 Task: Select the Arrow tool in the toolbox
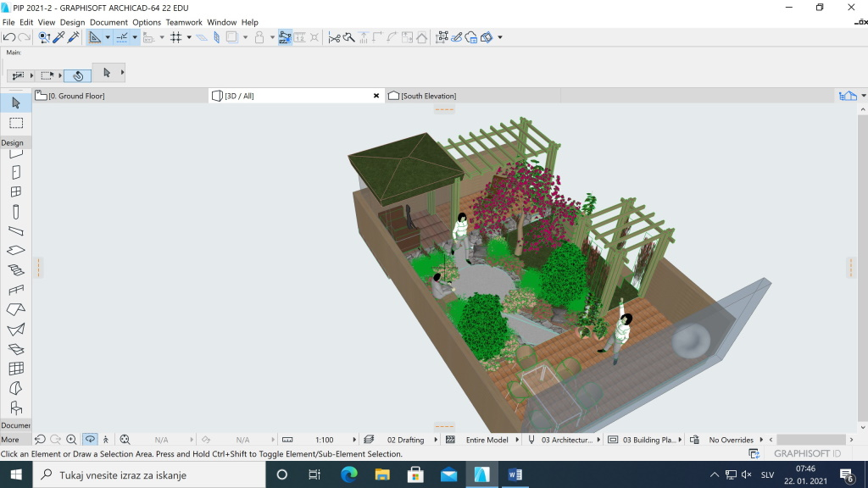15,103
